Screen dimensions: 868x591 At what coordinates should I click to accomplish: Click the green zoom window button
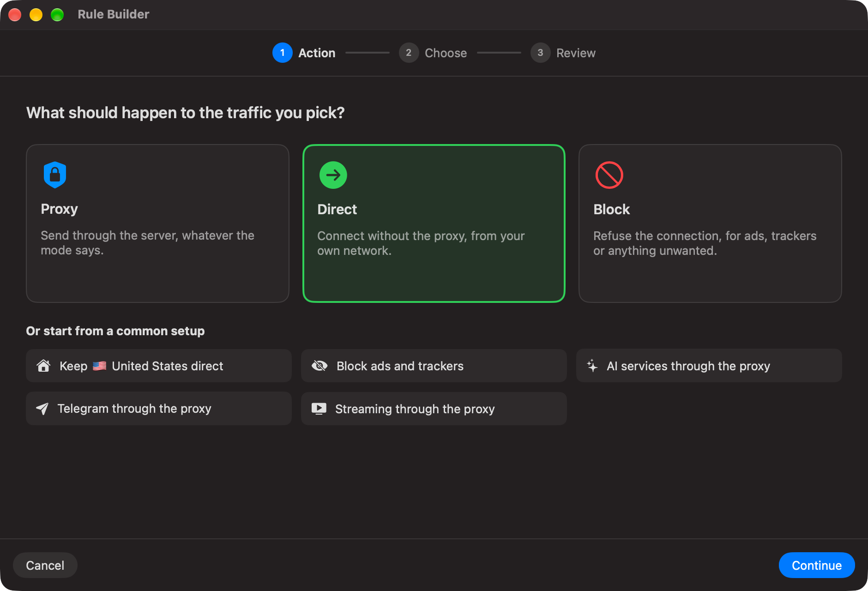pyautogui.click(x=57, y=15)
